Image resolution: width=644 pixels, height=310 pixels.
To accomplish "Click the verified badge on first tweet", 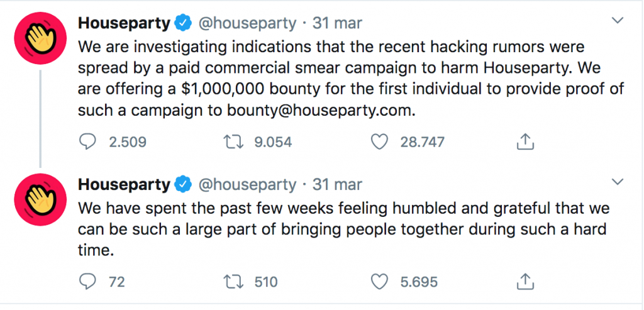I will [x=183, y=24].
